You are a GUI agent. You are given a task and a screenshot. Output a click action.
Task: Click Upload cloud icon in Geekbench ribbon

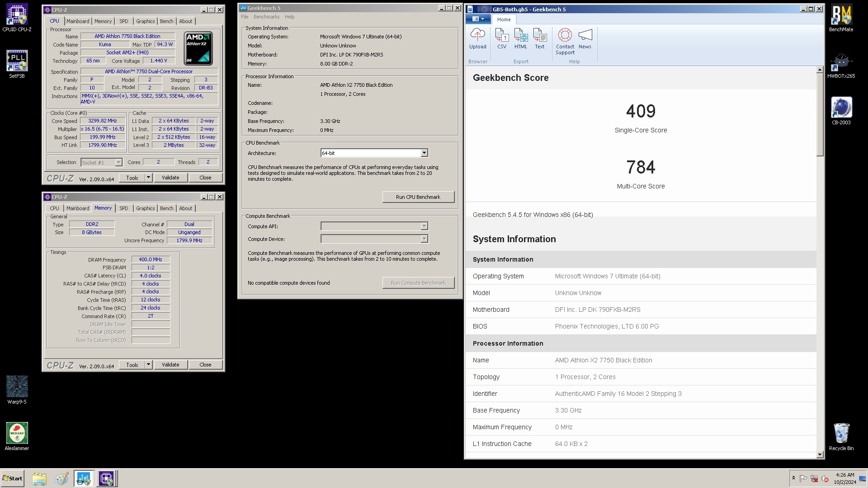pyautogui.click(x=477, y=39)
